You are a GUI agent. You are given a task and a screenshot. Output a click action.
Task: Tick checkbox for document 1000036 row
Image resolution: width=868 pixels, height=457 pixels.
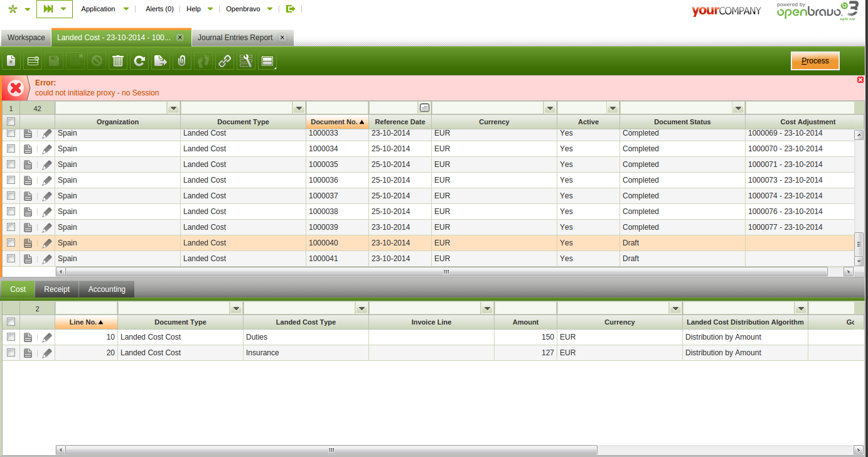[11, 180]
